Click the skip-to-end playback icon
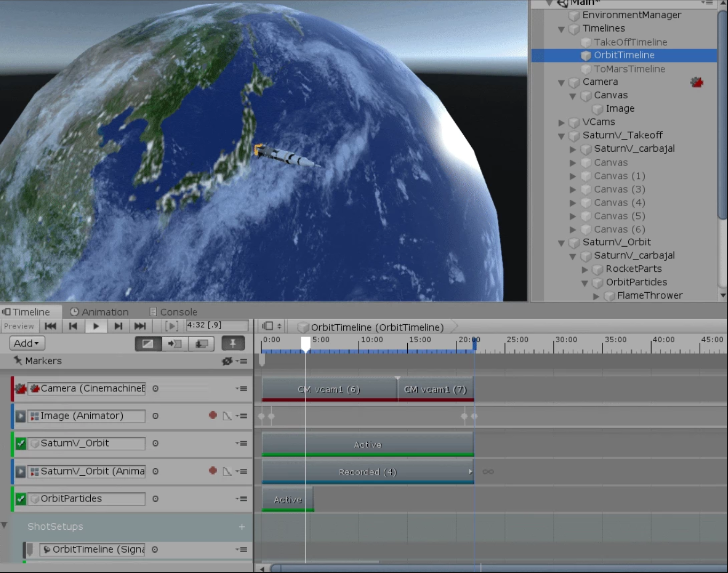Screen dimensions: 728x573 coord(140,326)
